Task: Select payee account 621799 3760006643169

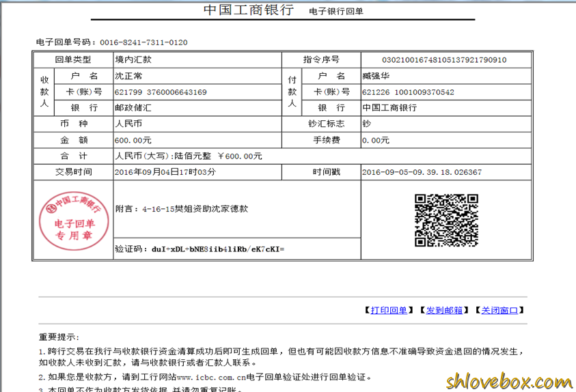Action: 161,92
